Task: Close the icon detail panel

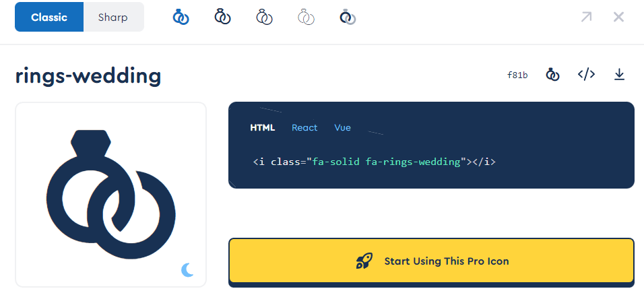Action: click(618, 18)
